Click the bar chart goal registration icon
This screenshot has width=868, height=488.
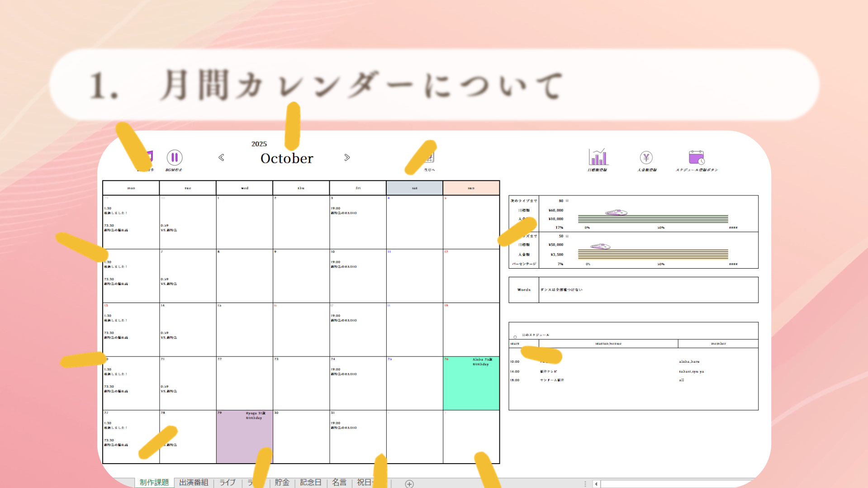598,157
